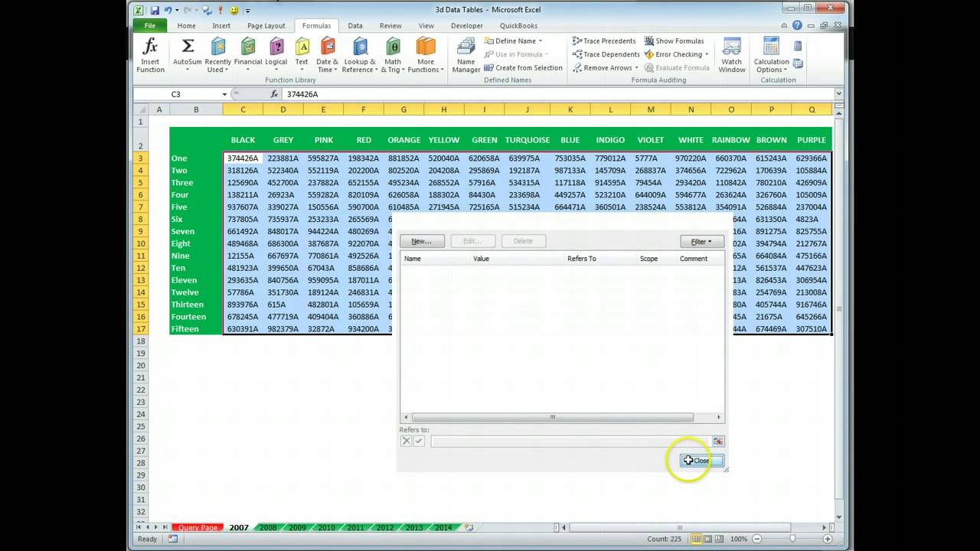Switch to the Developer ribbon tab
This screenshot has width=980, height=551.
(x=466, y=25)
